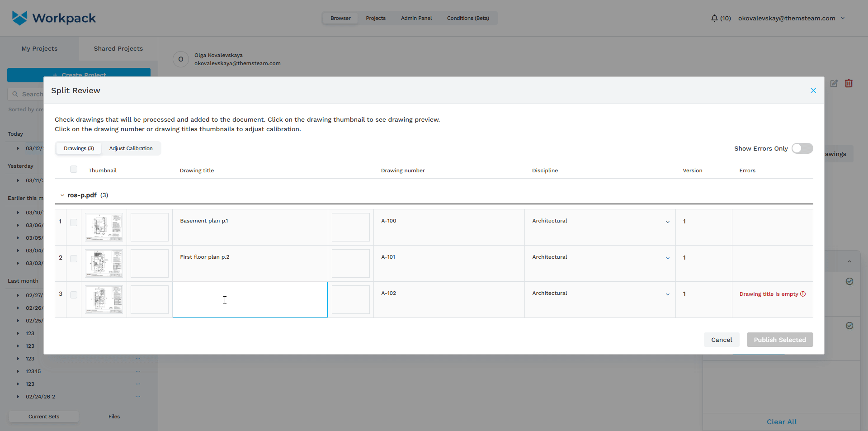
Task: Collapse the ros-p.pdf group
Action: (62, 195)
